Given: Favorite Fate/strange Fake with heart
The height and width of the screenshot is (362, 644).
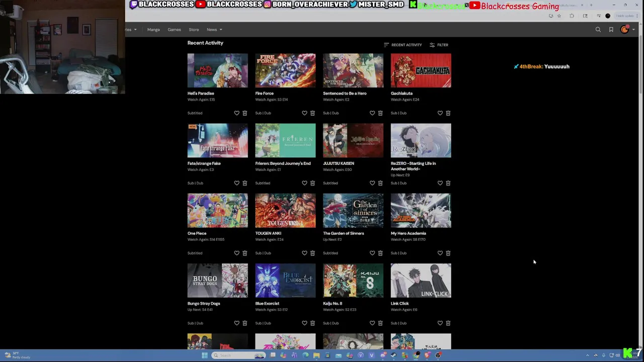Looking at the screenshot, I should pos(236,183).
